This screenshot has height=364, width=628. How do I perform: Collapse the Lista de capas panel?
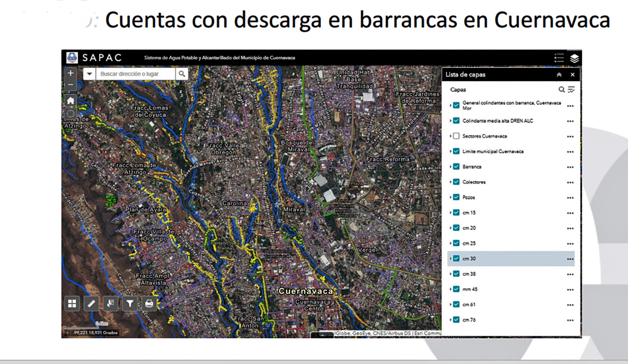559,75
